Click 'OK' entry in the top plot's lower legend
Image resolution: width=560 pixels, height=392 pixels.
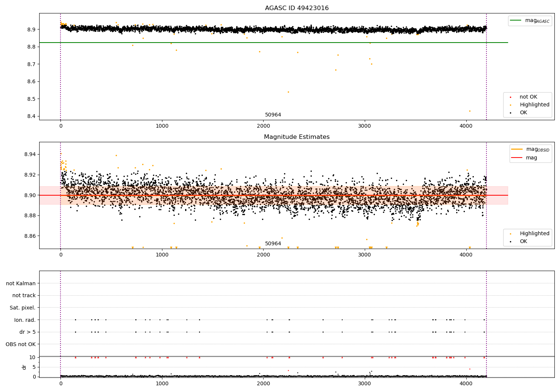(518, 113)
